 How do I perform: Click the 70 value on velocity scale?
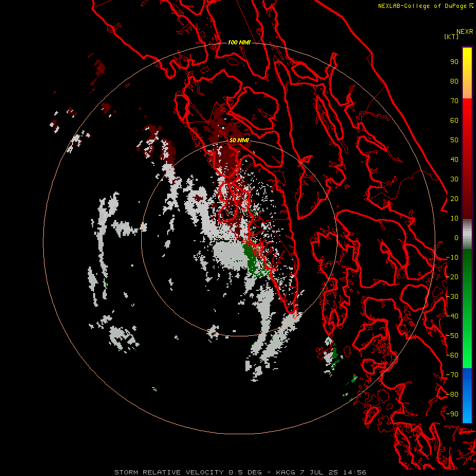(x=454, y=101)
